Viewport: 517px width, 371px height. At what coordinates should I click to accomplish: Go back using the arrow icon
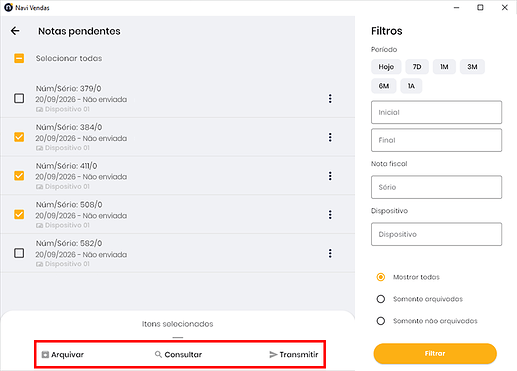(15, 31)
